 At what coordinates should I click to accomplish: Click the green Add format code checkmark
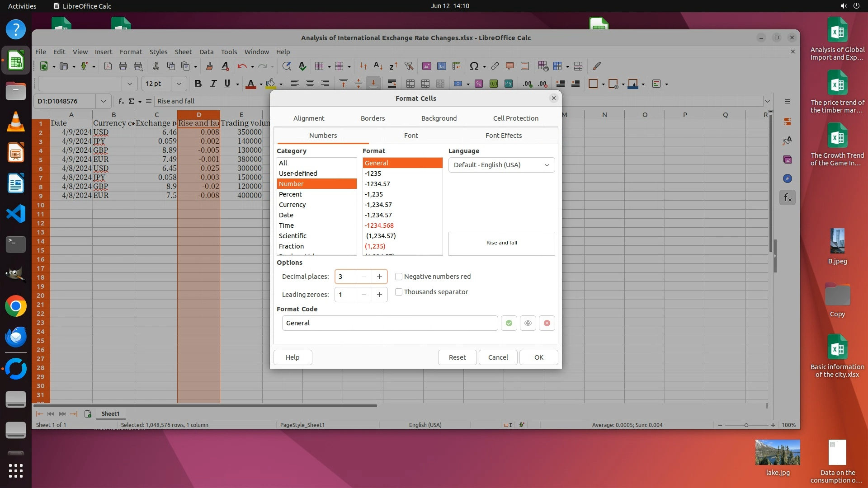[509, 323]
